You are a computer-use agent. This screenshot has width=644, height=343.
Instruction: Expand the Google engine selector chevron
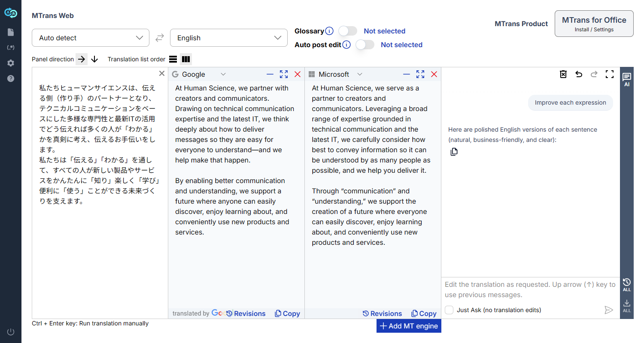[223, 74]
